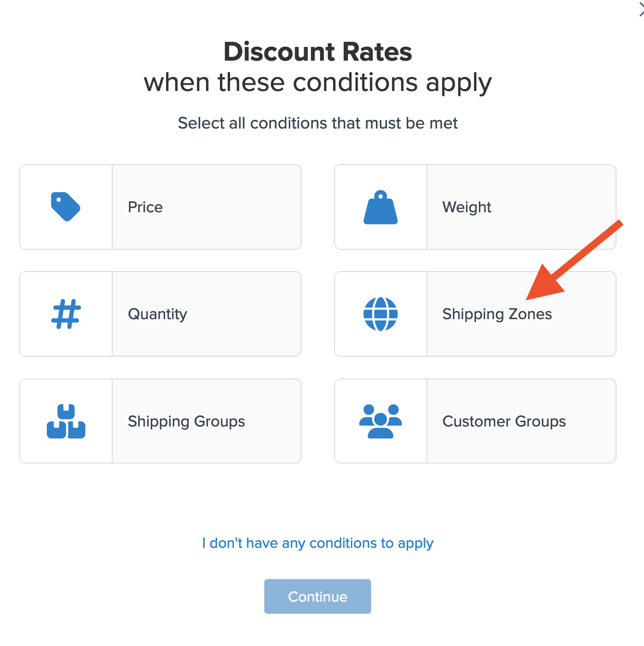Screen dimensions: 644x646
Task: Click the people icon for Customer Groups
Action: coord(380,421)
